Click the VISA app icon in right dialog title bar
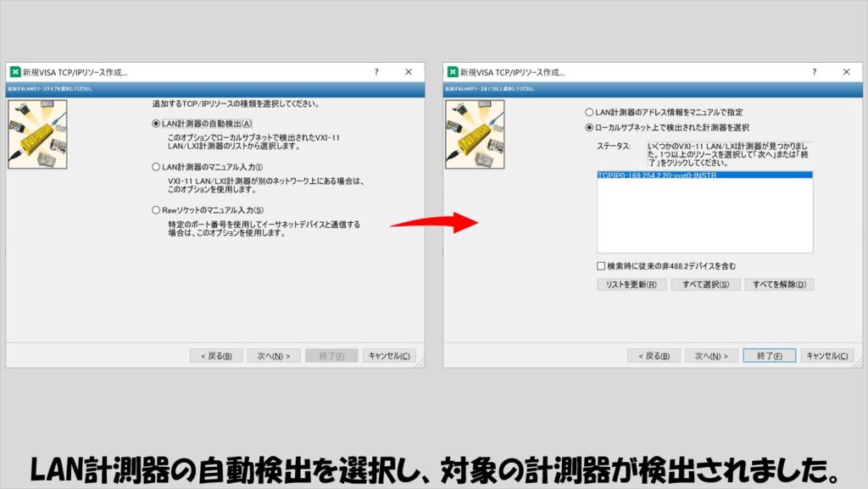868x489 pixels. click(453, 72)
